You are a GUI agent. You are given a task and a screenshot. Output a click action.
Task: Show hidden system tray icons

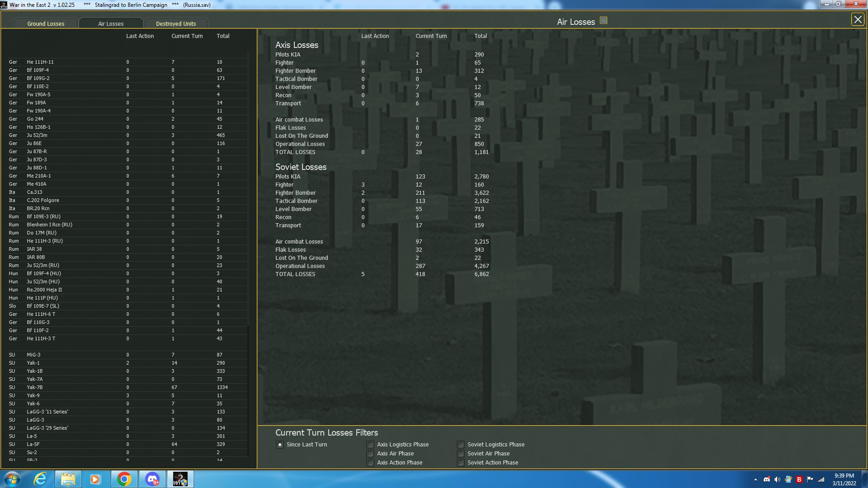[755, 479]
